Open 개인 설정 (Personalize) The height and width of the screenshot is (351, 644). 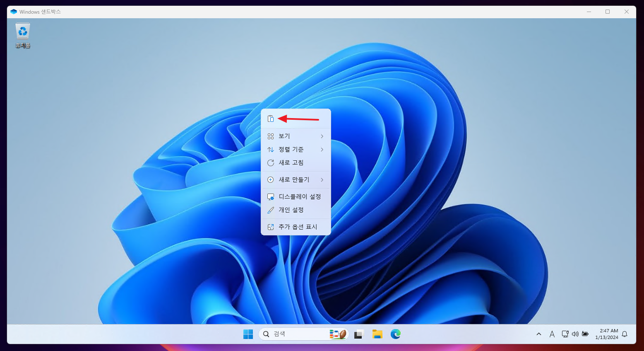296,210
